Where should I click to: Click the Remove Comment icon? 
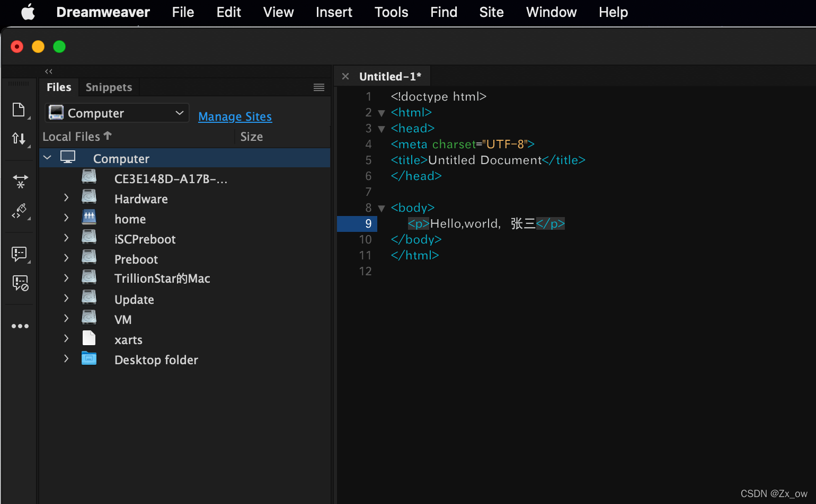click(x=20, y=283)
